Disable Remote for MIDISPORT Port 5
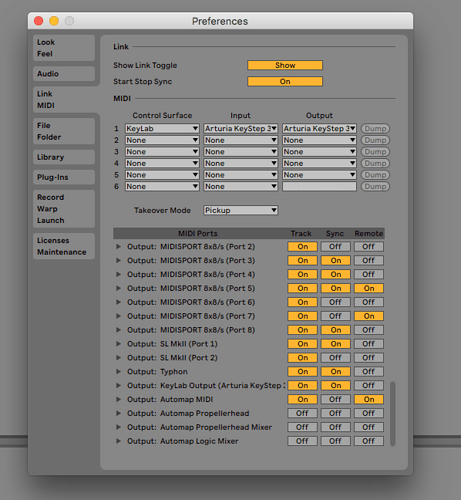This screenshot has height=500, width=461. coord(369,288)
